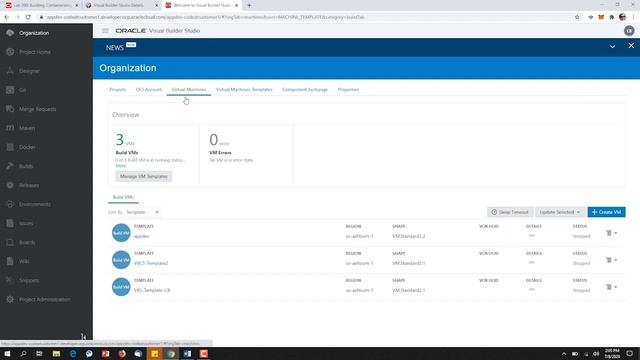Select the Virtual Machines tab
The image size is (640, 360).
click(189, 89)
